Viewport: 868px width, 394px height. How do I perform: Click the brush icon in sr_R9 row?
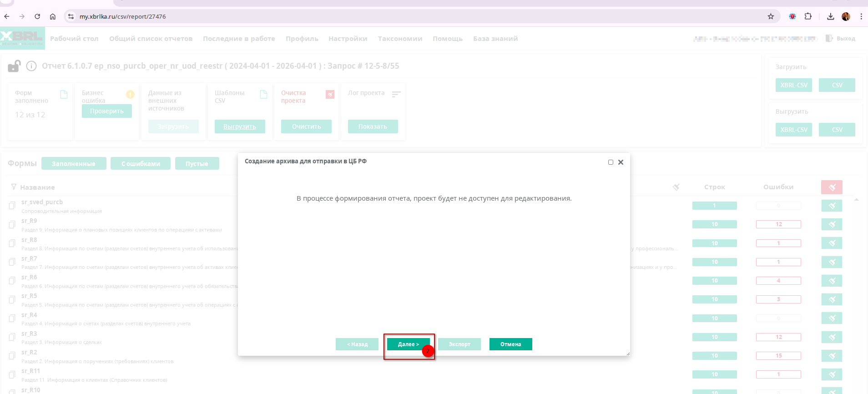tap(832, 224)
